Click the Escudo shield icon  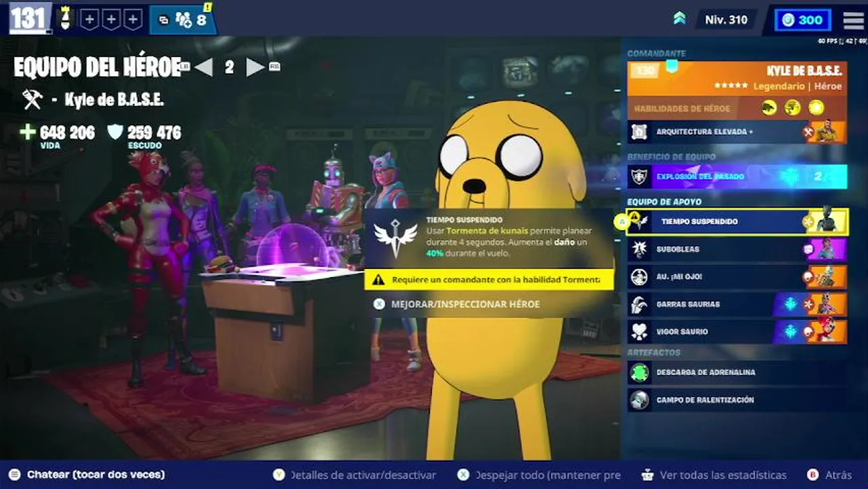tap(115, 132)
